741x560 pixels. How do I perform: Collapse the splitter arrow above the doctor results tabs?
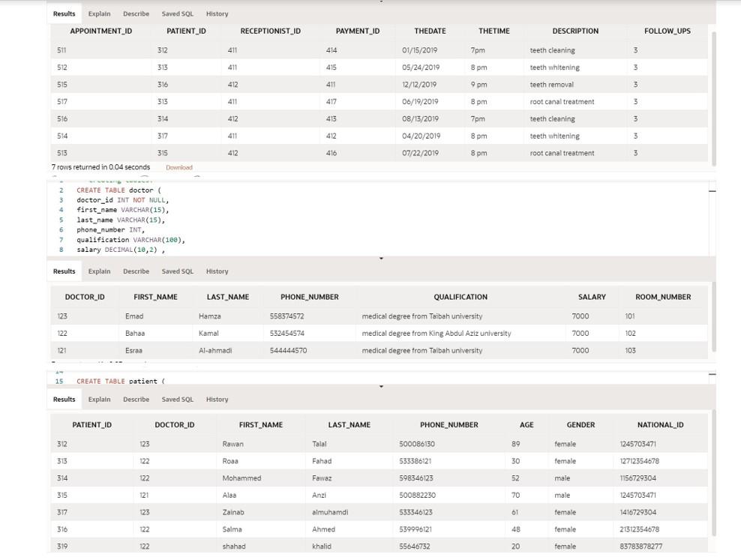pos(381,259)
